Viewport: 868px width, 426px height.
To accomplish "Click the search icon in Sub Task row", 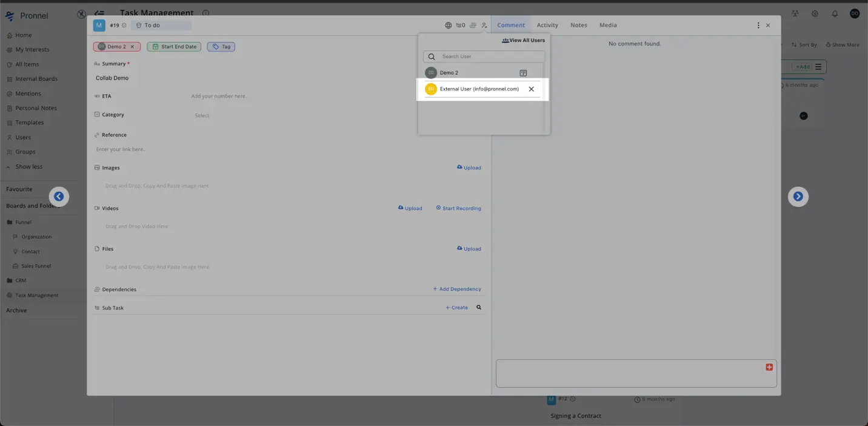I will click(x=479, y=308).
